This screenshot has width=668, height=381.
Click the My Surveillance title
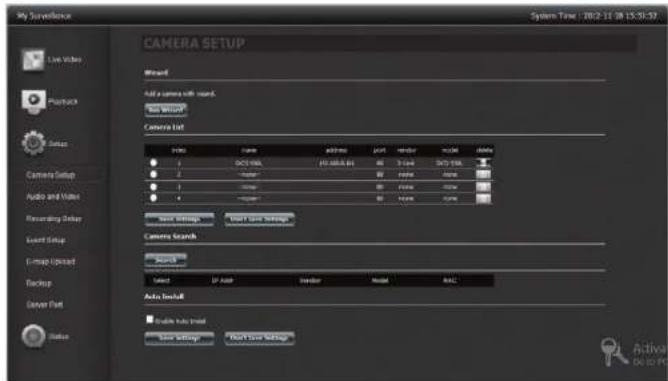click(44, 16)
